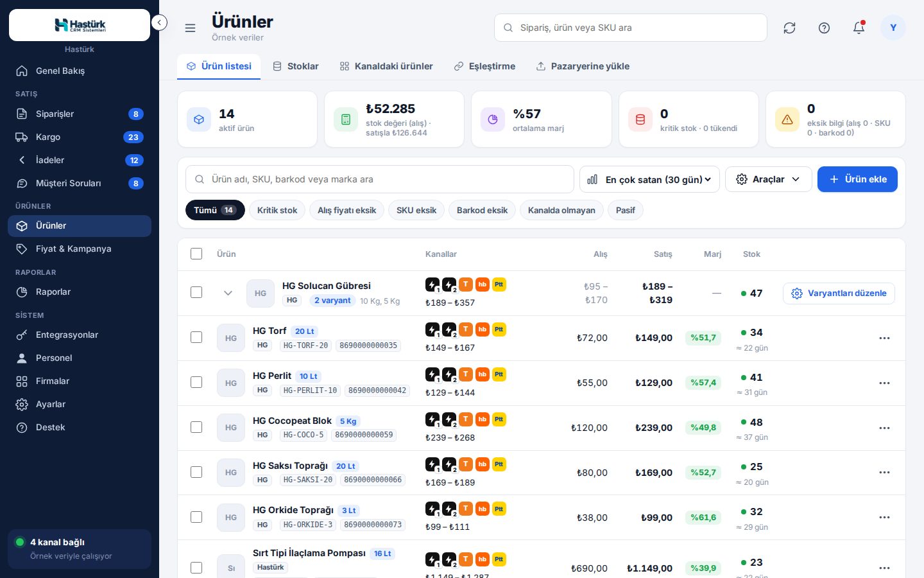The width and height of the screenshot is (924, 578).
Task: Open the Pazaryerine yükle tab
Action: (x=583, y=66)
